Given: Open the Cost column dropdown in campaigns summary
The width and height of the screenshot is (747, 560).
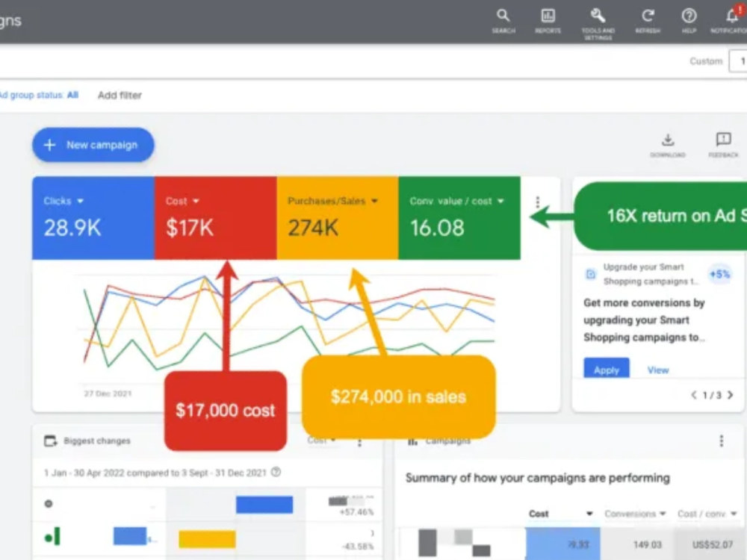Looking at the screenshot, I should pos(589,514).
